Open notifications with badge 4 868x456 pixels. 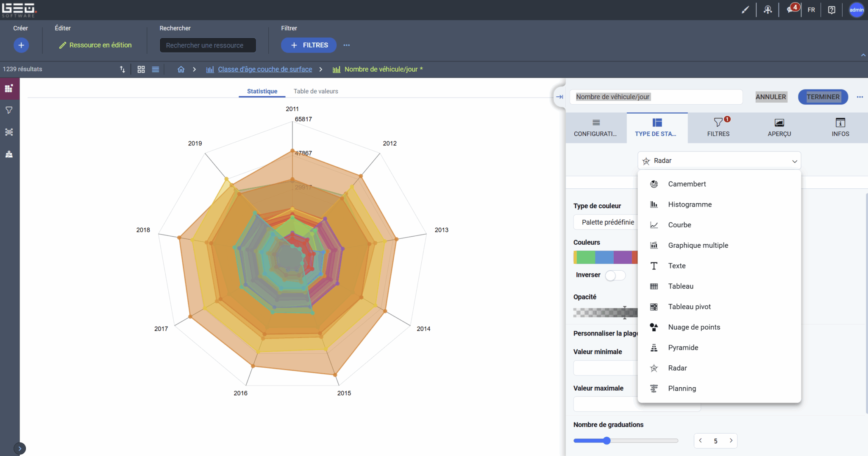tap(791, 10)
